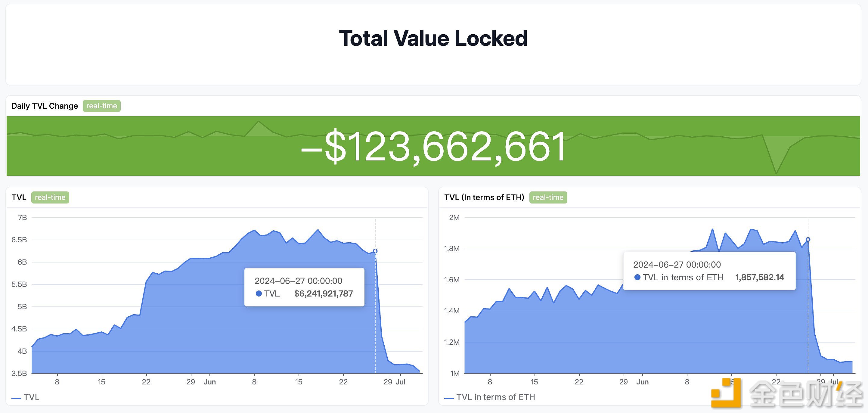Screen dimensions: 868x413
Task: Click the 'Daily TVL Change' panel title
Action: point(45,106)
